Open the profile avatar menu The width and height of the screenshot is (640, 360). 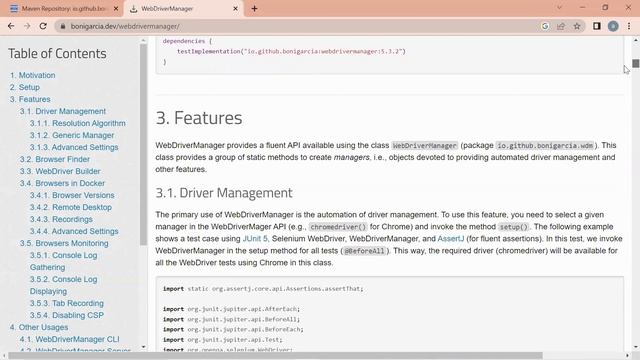point(613,26)
